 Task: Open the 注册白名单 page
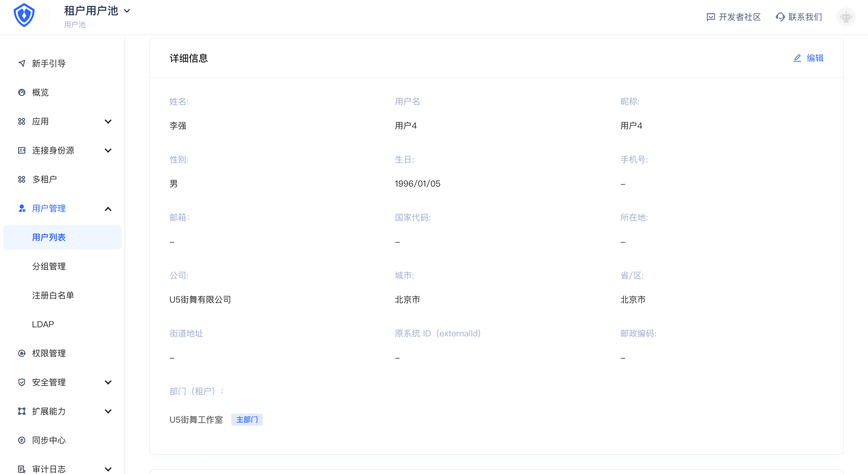[x=53, y=295]
